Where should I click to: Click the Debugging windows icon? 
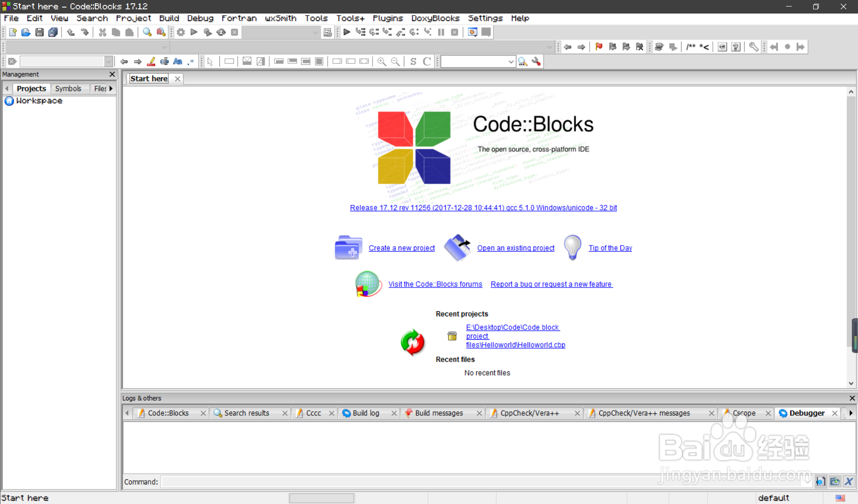tap(472, 32)
